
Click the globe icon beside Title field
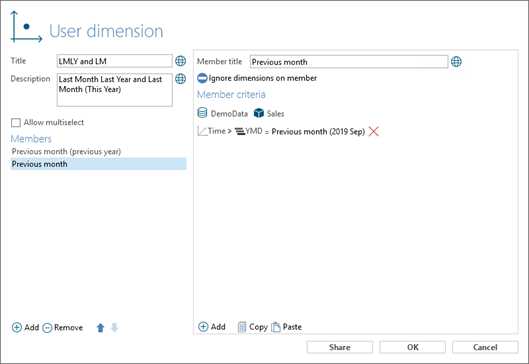(180, 61)
